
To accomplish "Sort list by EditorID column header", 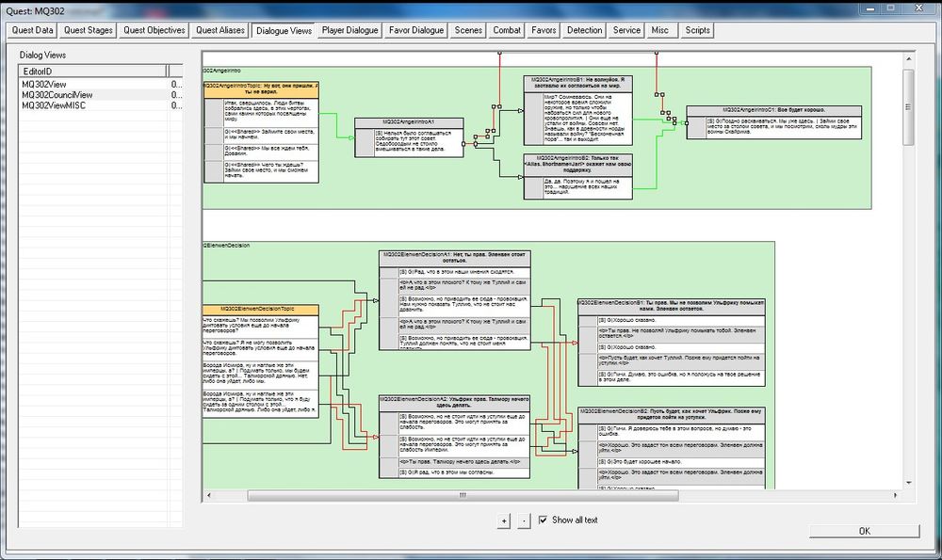I will (x=93, y=72).
